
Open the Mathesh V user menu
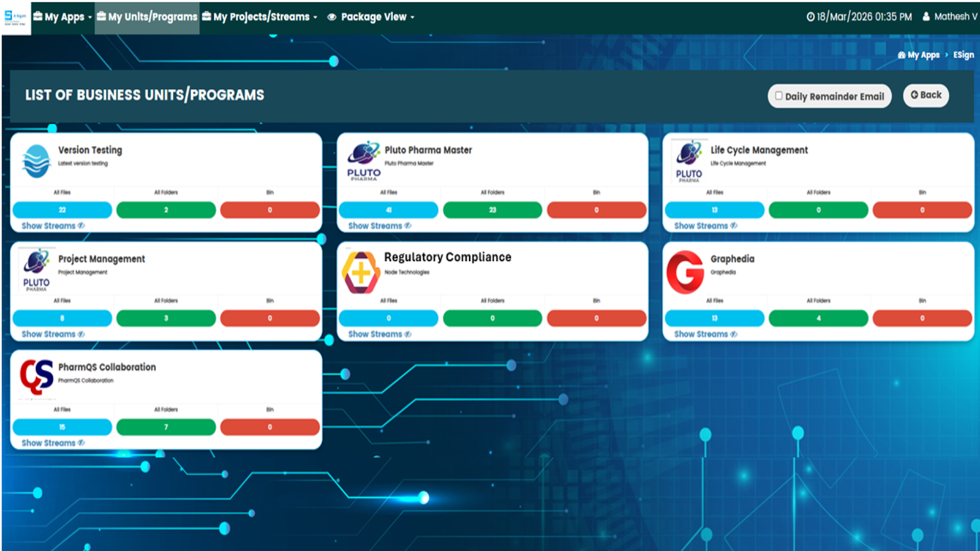[950, 17]
